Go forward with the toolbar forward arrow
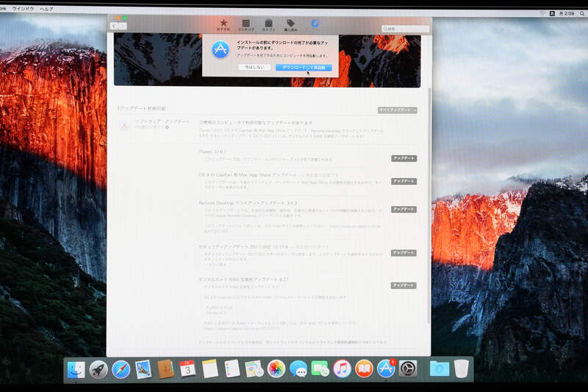The width and height of the screenshot is (588, 392). pyautogui.click(x=123, y=26)
